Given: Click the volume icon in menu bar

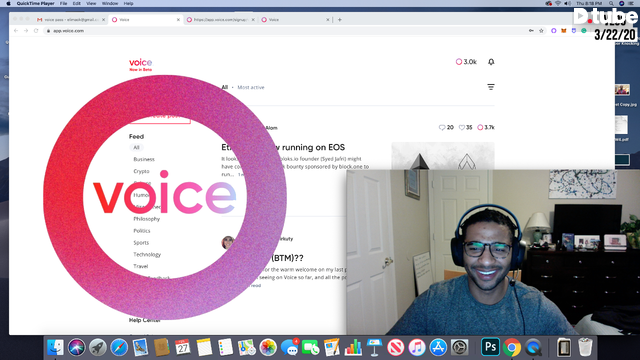Looking at the screenshot, I should [567, 3].
